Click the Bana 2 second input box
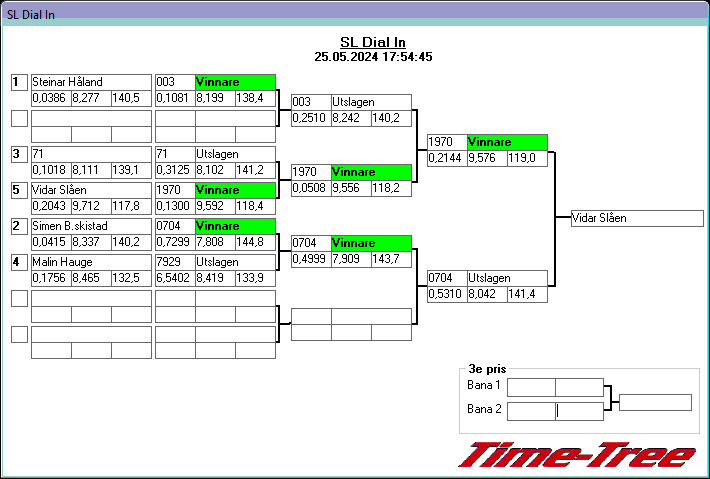 pos(580,411)
